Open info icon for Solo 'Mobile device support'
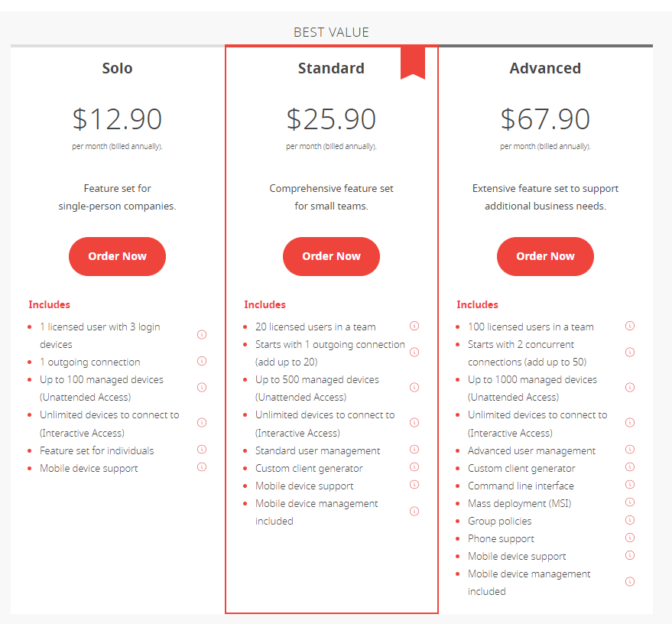The width and height of the screenshot is (672, 624). coord(202,467)
